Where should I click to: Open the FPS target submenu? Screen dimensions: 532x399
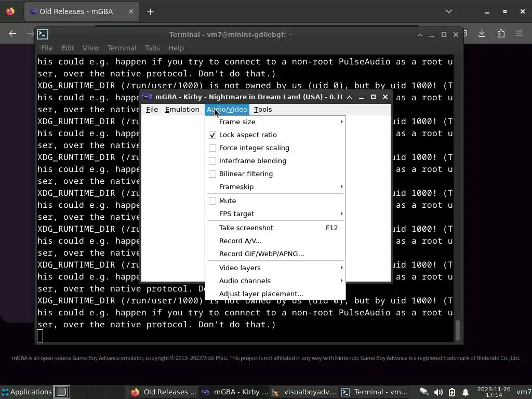[x=275, y=214]
